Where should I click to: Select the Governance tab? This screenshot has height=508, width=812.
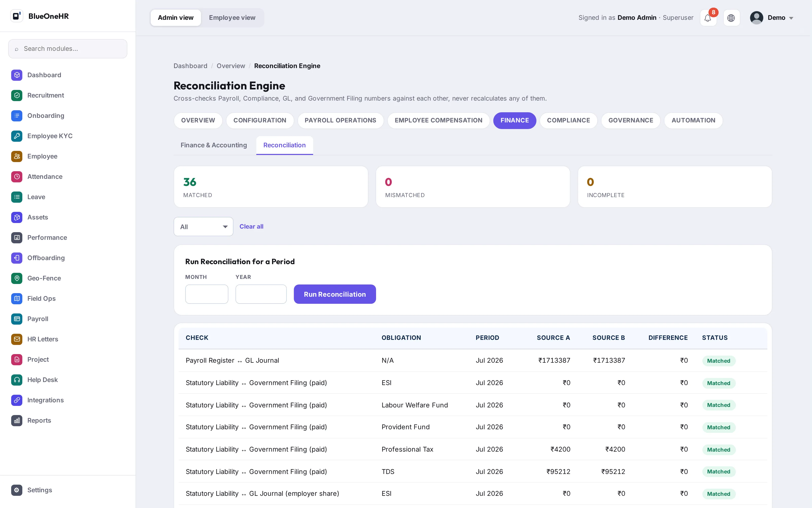pyautogui.click(x=631, y=120)
